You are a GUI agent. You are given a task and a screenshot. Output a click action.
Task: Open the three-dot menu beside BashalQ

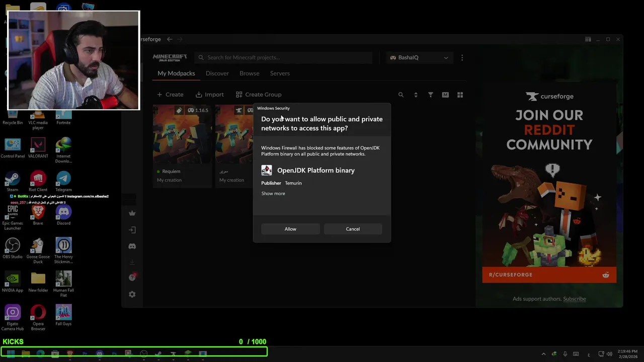[x=462, y=57]
